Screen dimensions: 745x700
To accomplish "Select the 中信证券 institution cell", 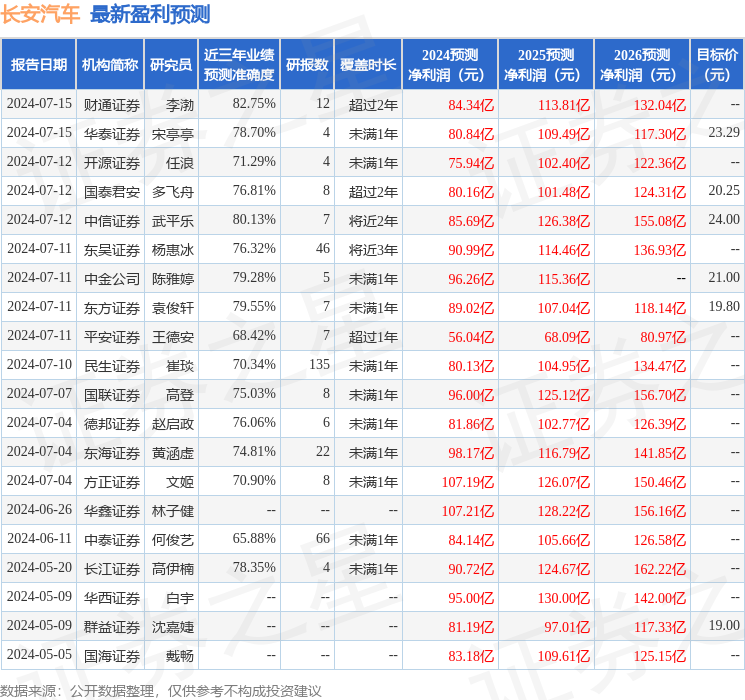I will click(x=112, y=221).
